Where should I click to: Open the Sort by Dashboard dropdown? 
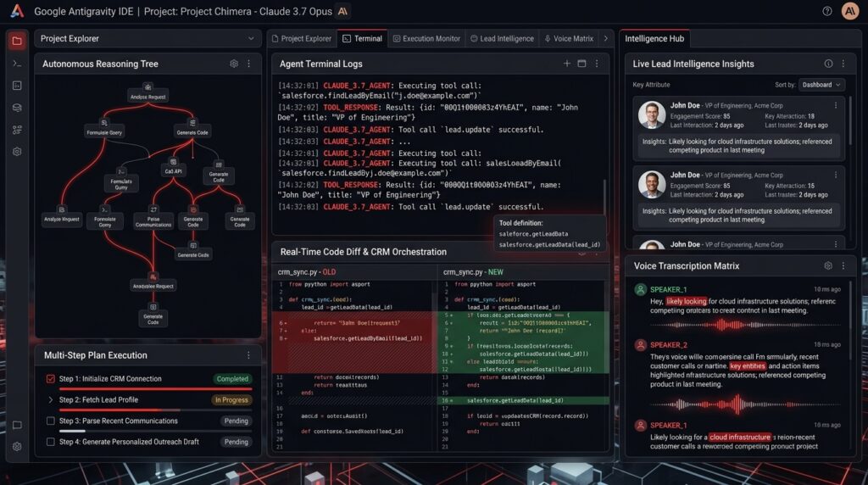821,85
